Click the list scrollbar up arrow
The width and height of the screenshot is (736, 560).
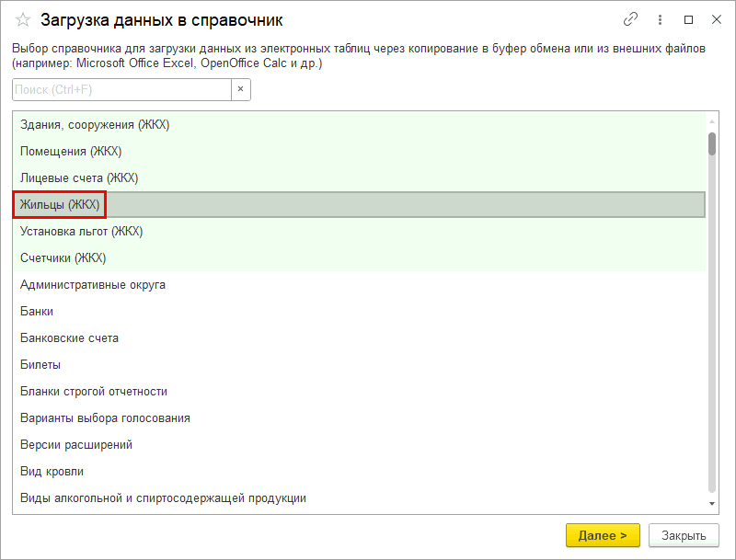712,121
